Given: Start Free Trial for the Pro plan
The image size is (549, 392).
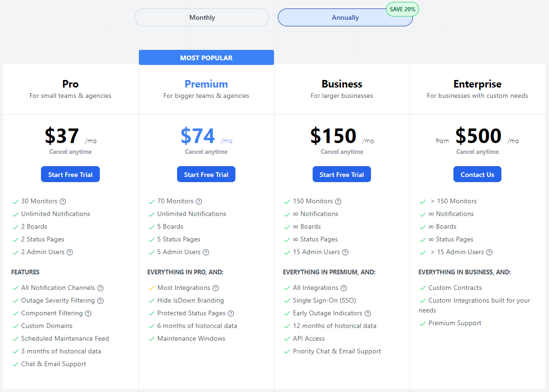Looking at the screenshot, I should [x=70, y=174].
